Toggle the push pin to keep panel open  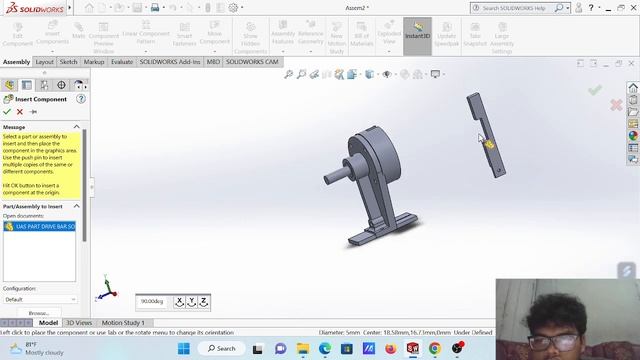(x=33, y=111)
